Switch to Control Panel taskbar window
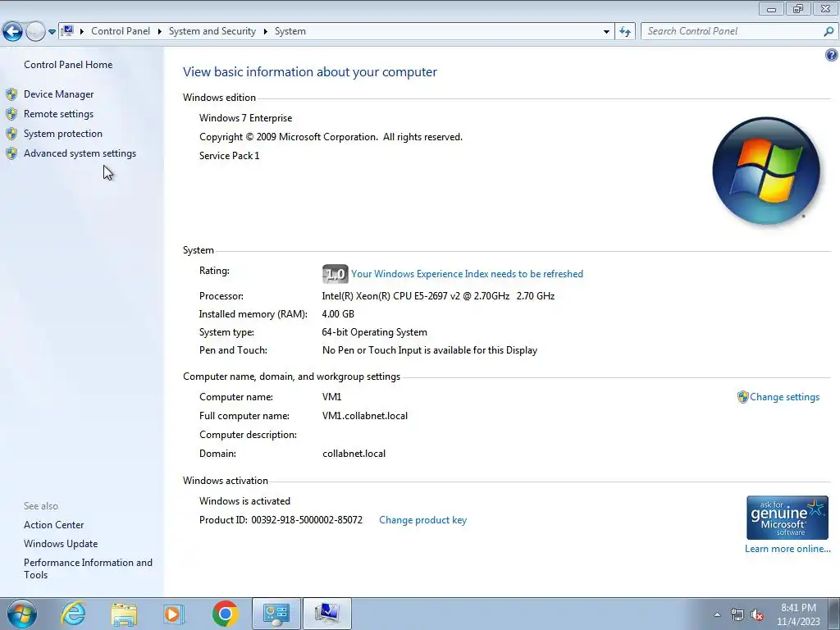This screenshot has width=840, height=630. (276, 614)
